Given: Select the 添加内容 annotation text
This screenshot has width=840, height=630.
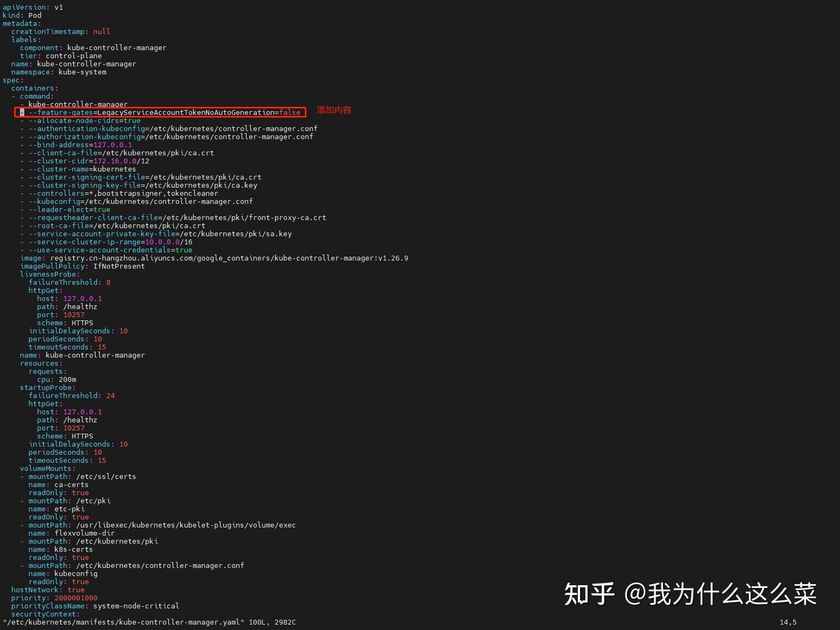Looking at the screenshot, I should pos(333,110).
